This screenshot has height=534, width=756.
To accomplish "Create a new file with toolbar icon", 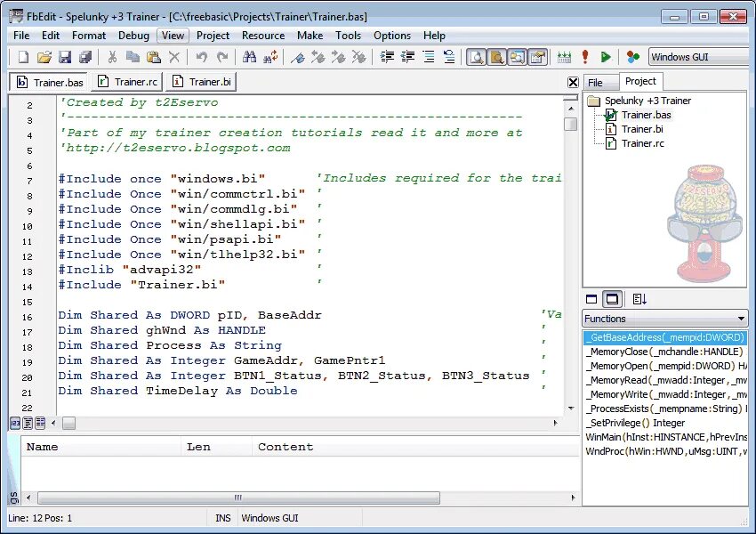I will point(22,57).
